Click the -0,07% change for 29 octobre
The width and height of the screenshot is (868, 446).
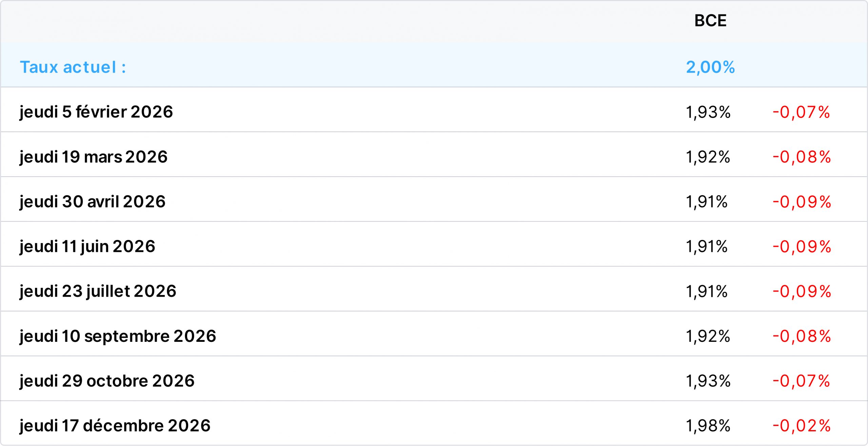coord(802,381)
